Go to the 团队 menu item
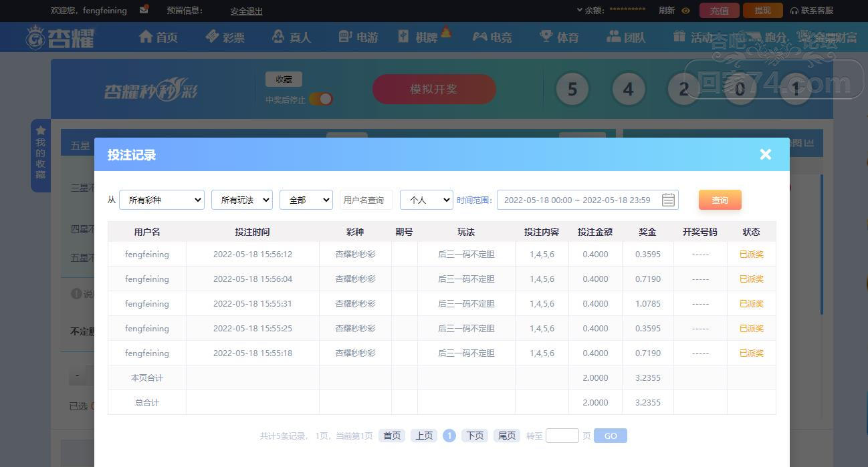868x467 pixels. pos(626,37)
